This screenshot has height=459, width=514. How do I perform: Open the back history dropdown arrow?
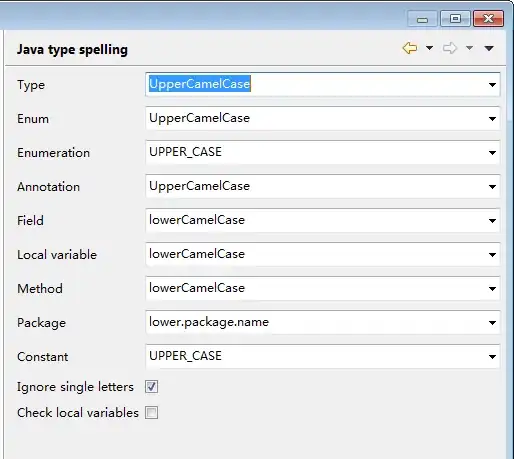pos(430,48)
